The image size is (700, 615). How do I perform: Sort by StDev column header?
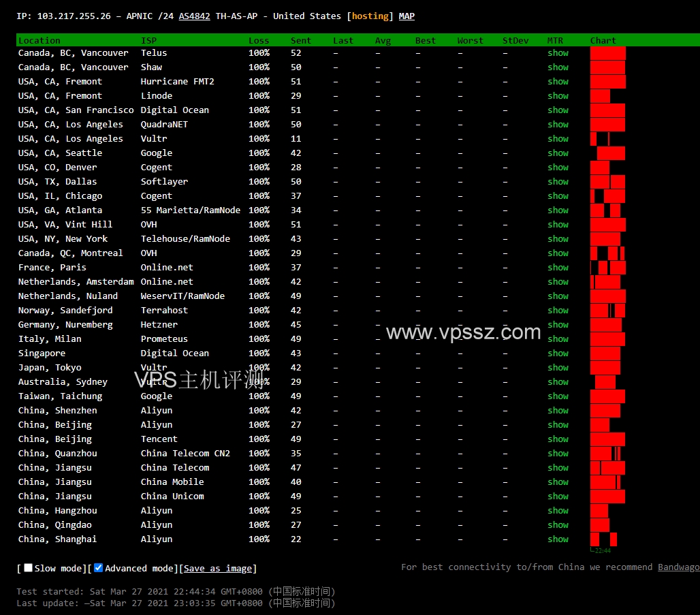(x=515, y=40)
